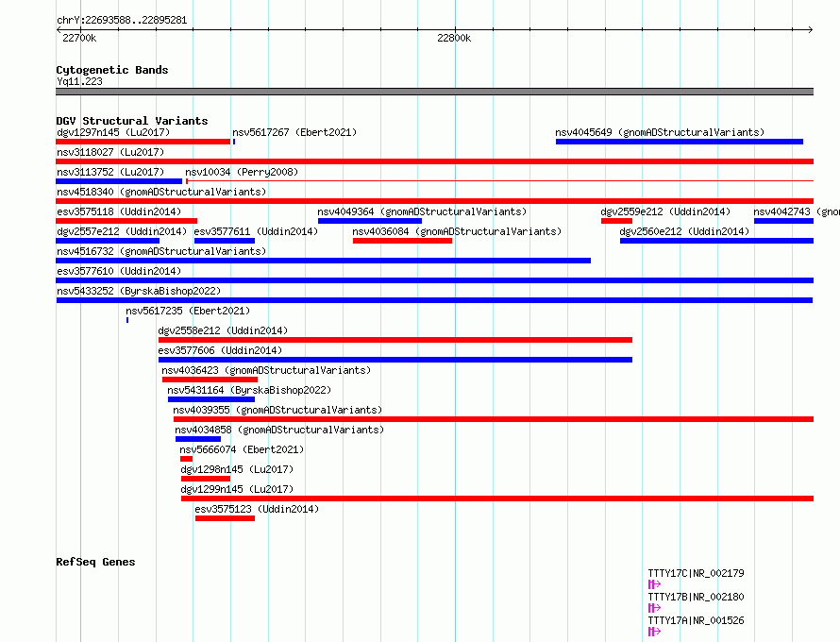This screenshot has height=642, width=840.
Task: Select the esv3575123 (Uddin2014) label
Action: 257,509
